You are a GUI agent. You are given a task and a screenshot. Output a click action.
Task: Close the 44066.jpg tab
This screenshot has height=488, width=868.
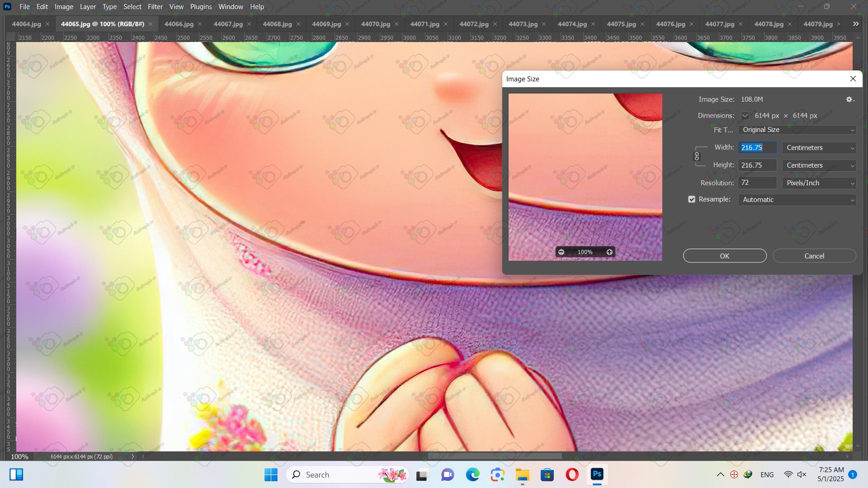click(x=200, y=24)
